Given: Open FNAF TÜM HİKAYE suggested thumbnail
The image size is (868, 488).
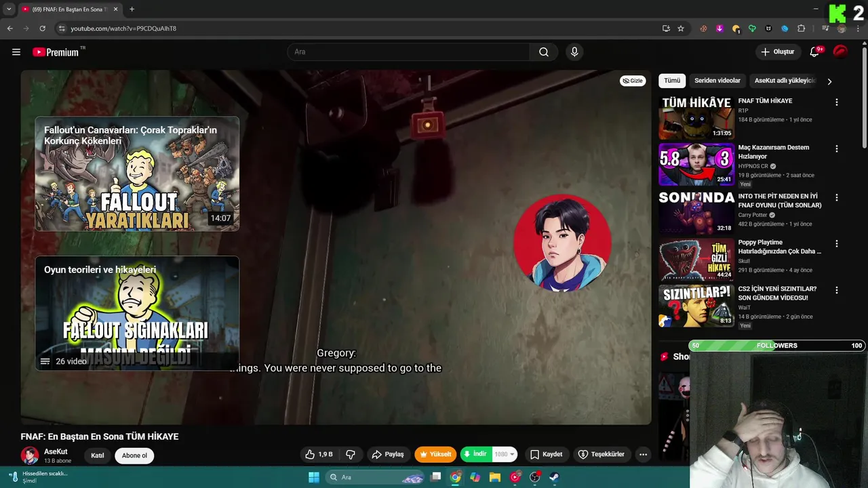Looking at the screenshot, I should (696, 118).
